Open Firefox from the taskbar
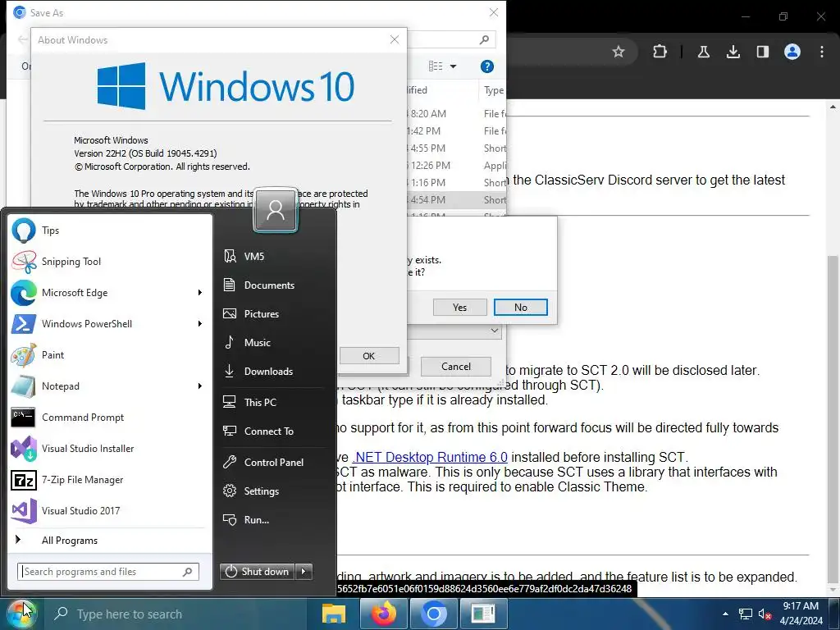This screenshot has height=630, width=840. coord(384,614)
